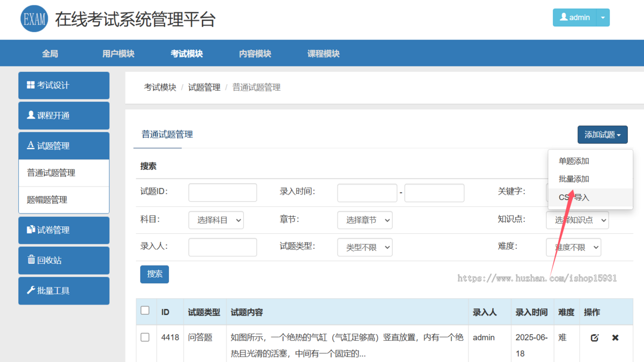Collapse the 试题管理 sidebar section
Screen dimensions: 644x362
64,146
